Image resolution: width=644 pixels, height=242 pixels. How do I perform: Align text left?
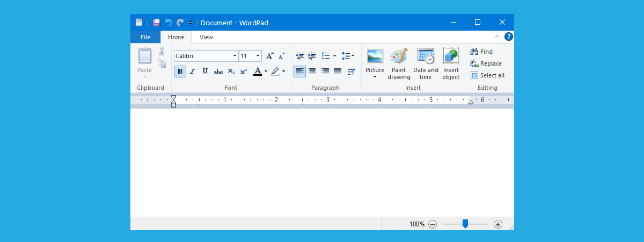299,71
